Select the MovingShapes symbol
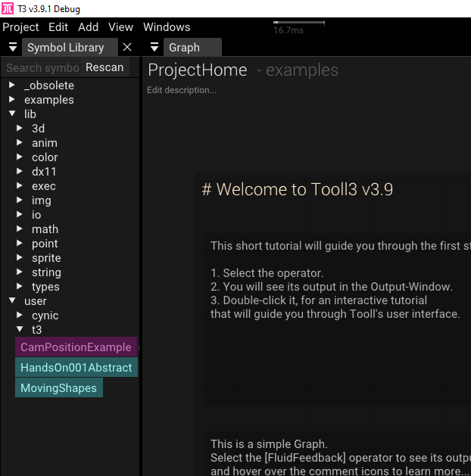Viewport: 471px width, 476px height. pyautogui.click(x=59, y=387)
